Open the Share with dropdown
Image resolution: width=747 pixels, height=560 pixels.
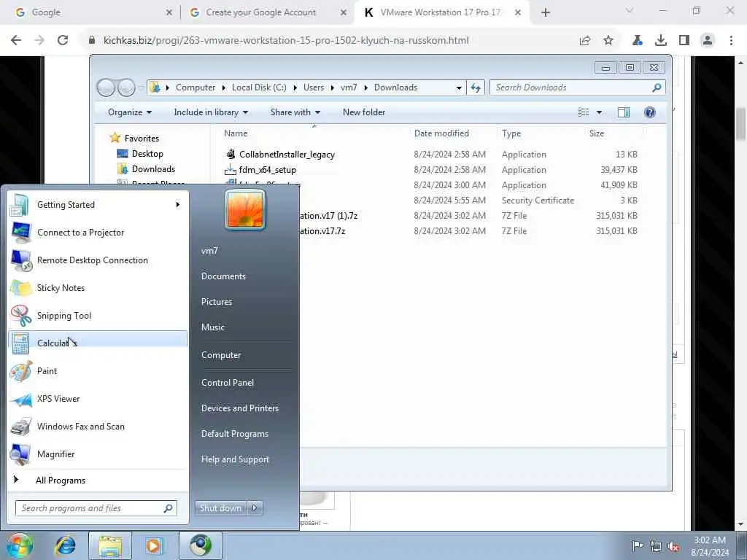[x=295, y=112]
